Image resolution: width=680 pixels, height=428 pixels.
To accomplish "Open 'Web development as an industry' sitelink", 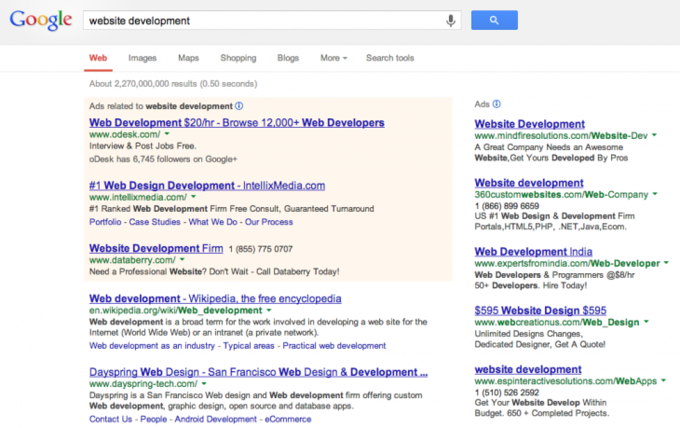I will (x=152, y=346).
